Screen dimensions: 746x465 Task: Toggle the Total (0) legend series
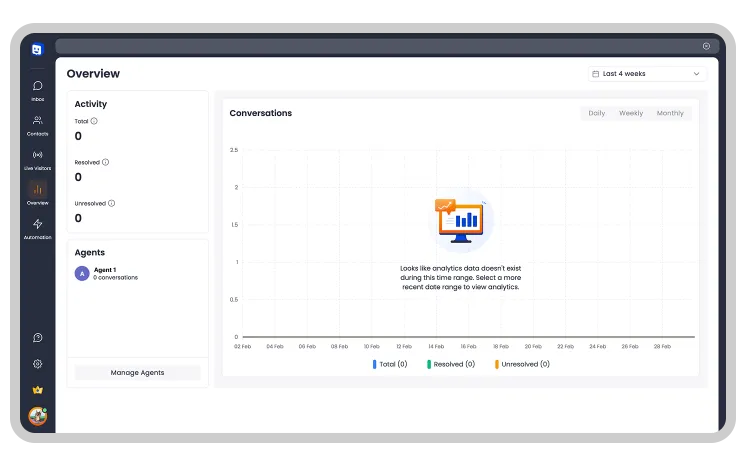coord(390,364)
